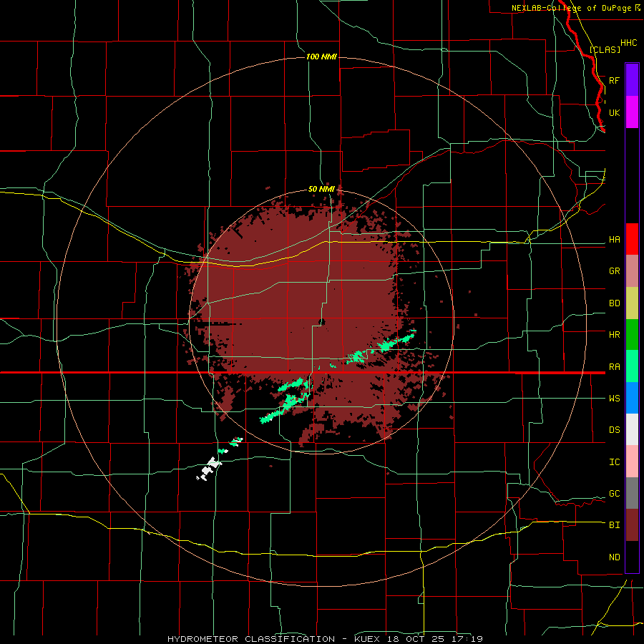The height and width of the screenshot is (644, 644).
Task: Click the HHC product label
Action: coord(628,43)
